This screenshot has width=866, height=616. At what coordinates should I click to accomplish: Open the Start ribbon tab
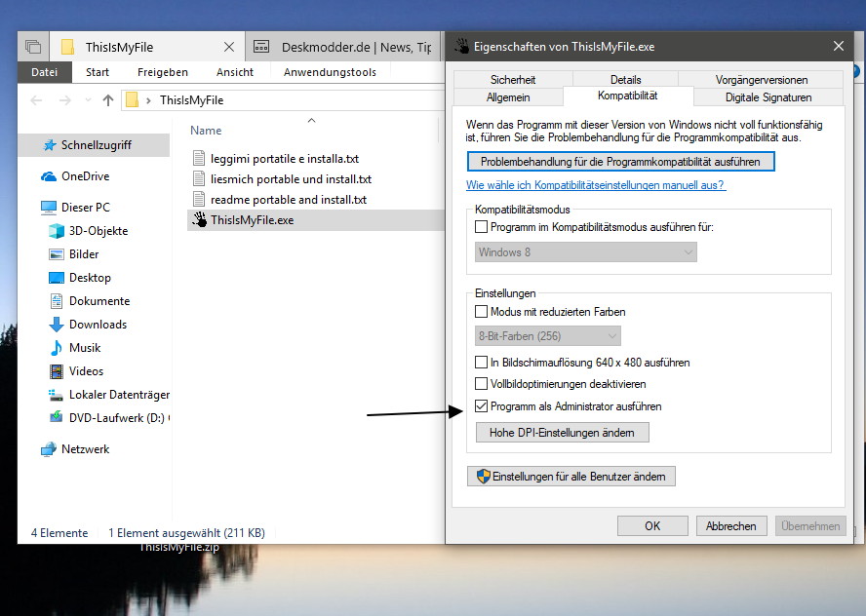pyautogui.click(x=98, y=72)
